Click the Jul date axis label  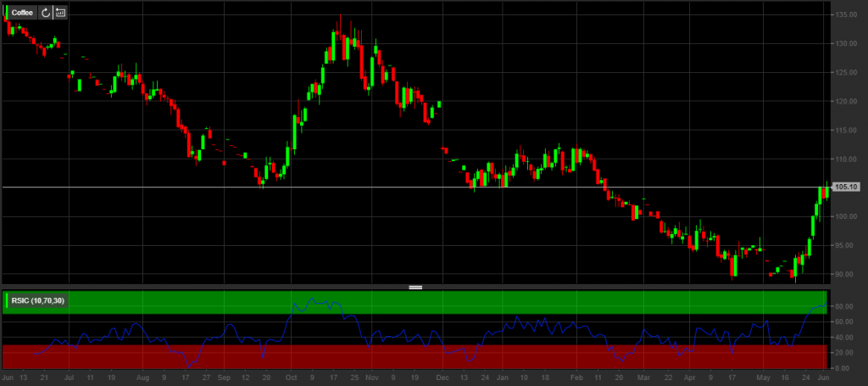(70, 379)
